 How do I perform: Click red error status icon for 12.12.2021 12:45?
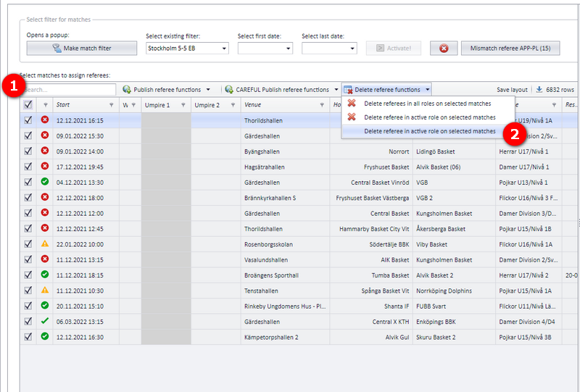tap(45, 228)
